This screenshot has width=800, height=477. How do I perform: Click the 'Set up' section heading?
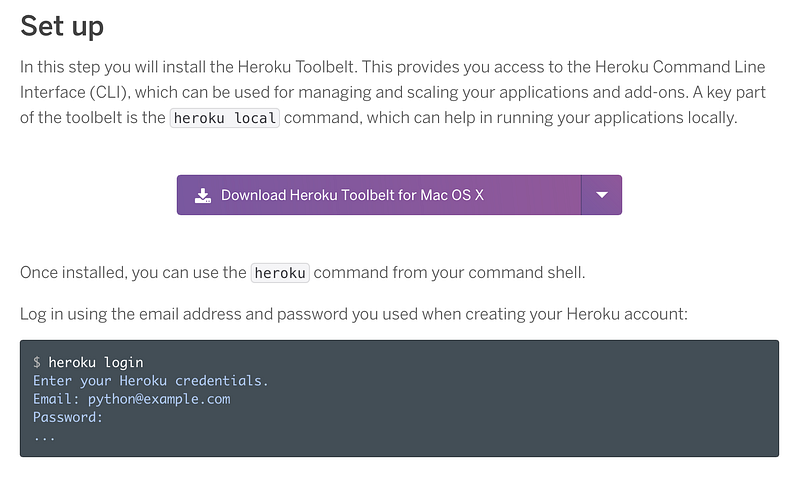click(62, 26)
